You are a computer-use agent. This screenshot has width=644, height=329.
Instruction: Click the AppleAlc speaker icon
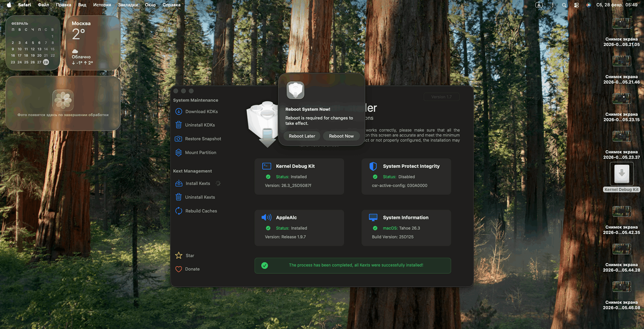tap(266, 218)
